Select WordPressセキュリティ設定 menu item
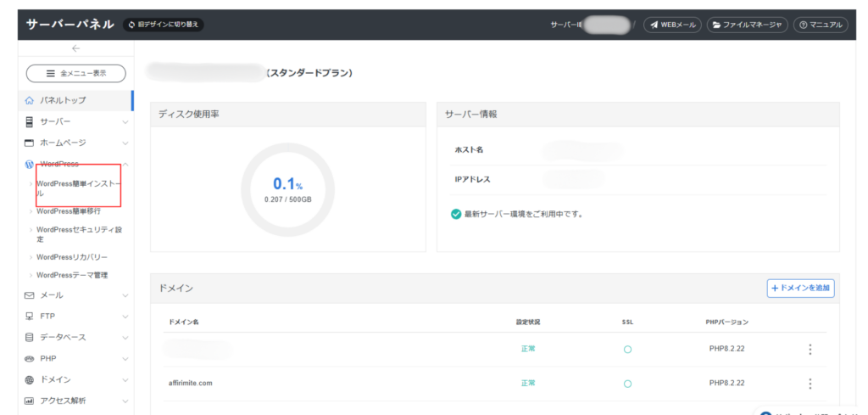The width and height of the screenshot is (868, 415). (x=80, y=234)
